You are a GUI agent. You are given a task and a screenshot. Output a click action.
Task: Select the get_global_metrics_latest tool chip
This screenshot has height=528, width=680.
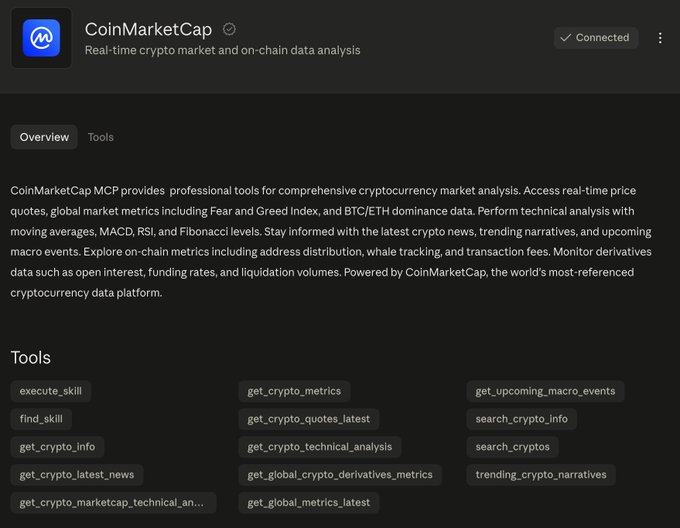[x=309, y=502]
